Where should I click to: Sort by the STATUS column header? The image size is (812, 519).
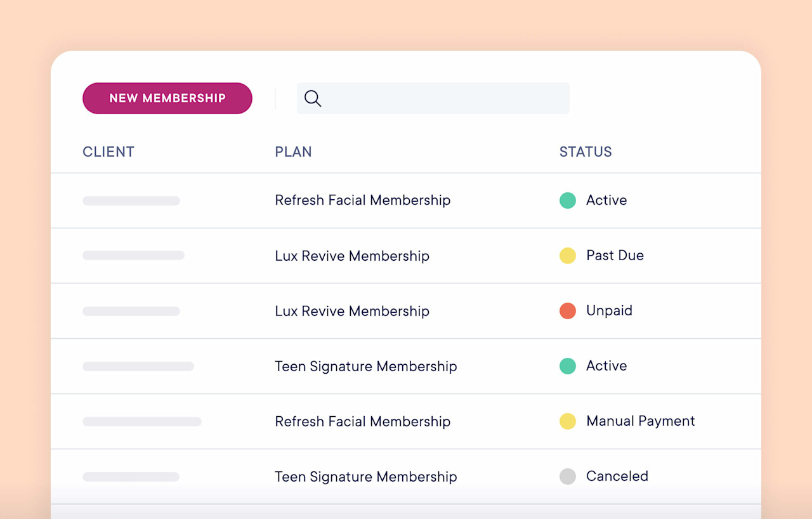pyautogui.click(x=586, y=152)
